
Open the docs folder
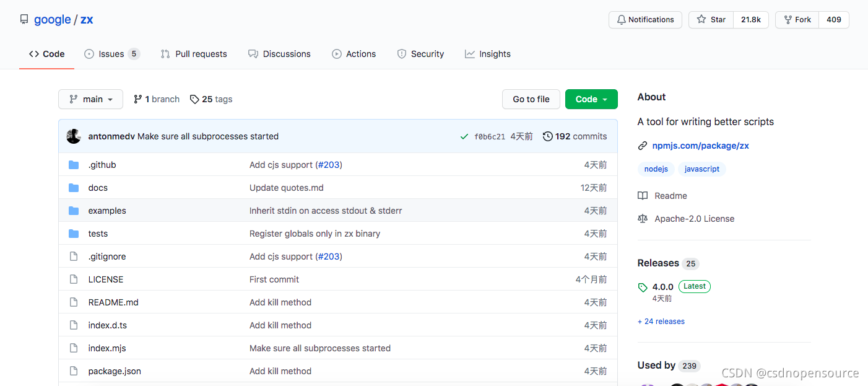(98, 188)
